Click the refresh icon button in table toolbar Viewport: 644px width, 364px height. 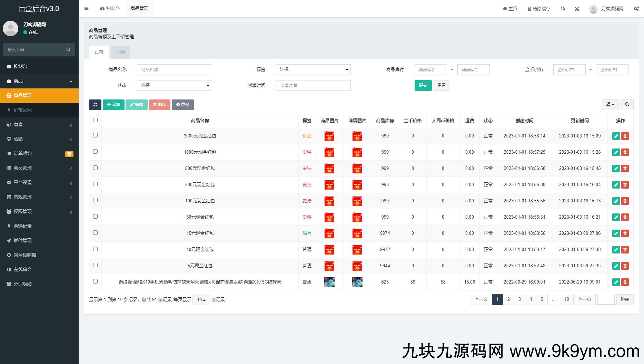[95, 105]
